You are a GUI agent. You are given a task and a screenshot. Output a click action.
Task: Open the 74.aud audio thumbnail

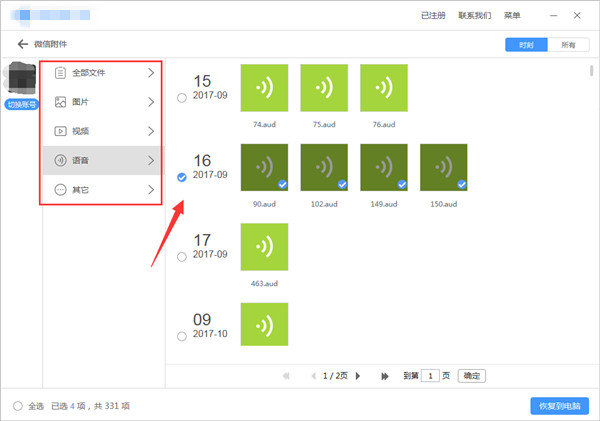(264, 88)
